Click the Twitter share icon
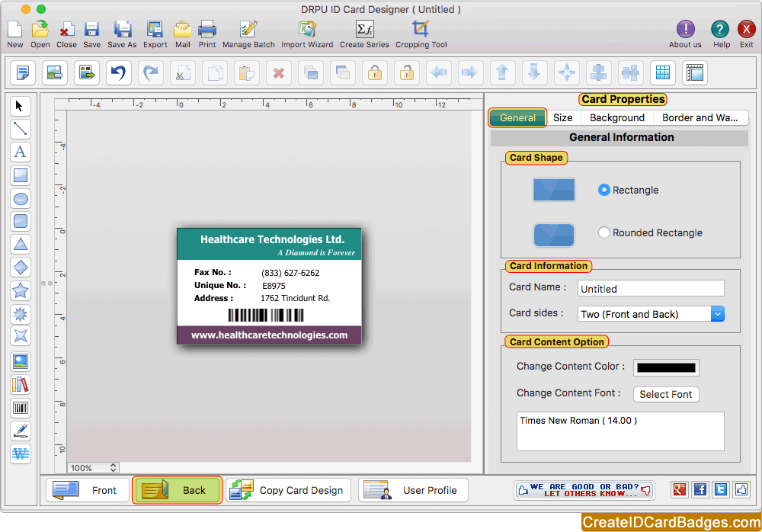Image resolution: width=762 pixels, height=532 pixels. coord(721,489)
